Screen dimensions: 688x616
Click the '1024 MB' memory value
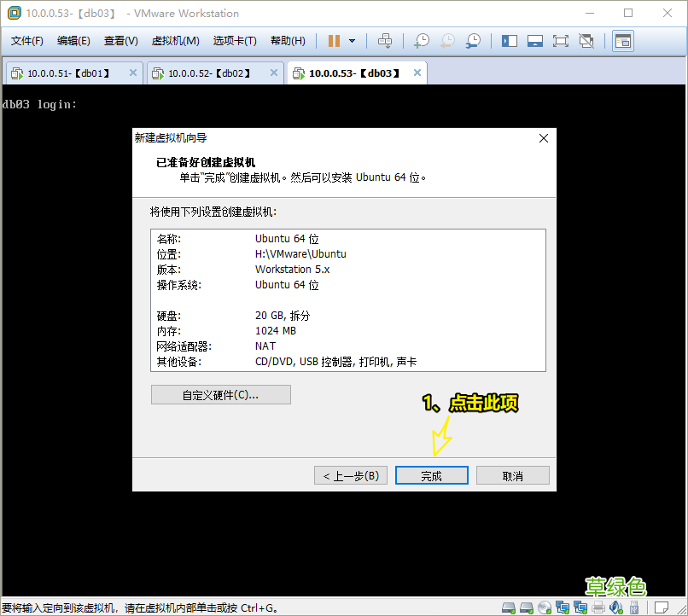276,331
